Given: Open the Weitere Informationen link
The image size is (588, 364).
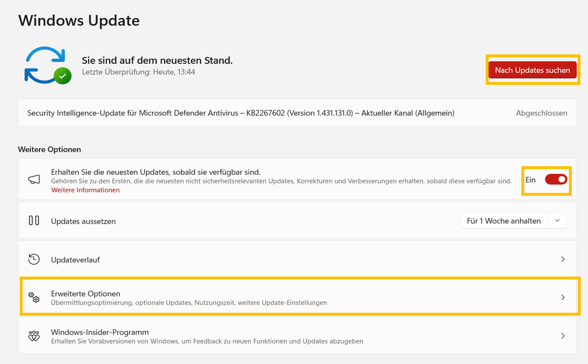Looking at the screenshot, I should coord(85,190).
